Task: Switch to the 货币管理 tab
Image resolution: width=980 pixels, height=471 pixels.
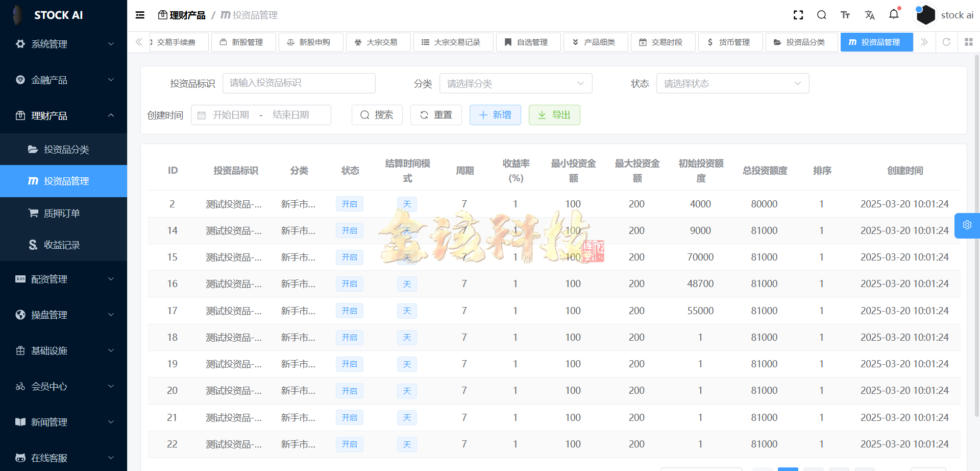Action: click(730, 42)
